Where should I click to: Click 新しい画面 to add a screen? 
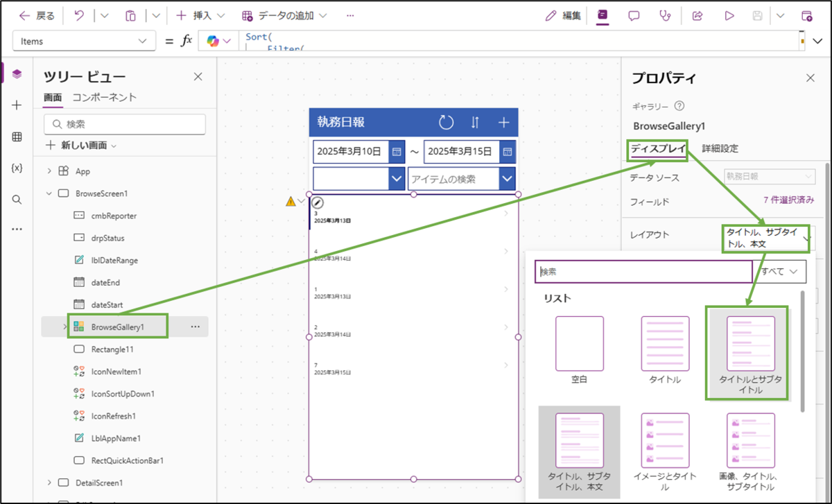pos(80,146)
